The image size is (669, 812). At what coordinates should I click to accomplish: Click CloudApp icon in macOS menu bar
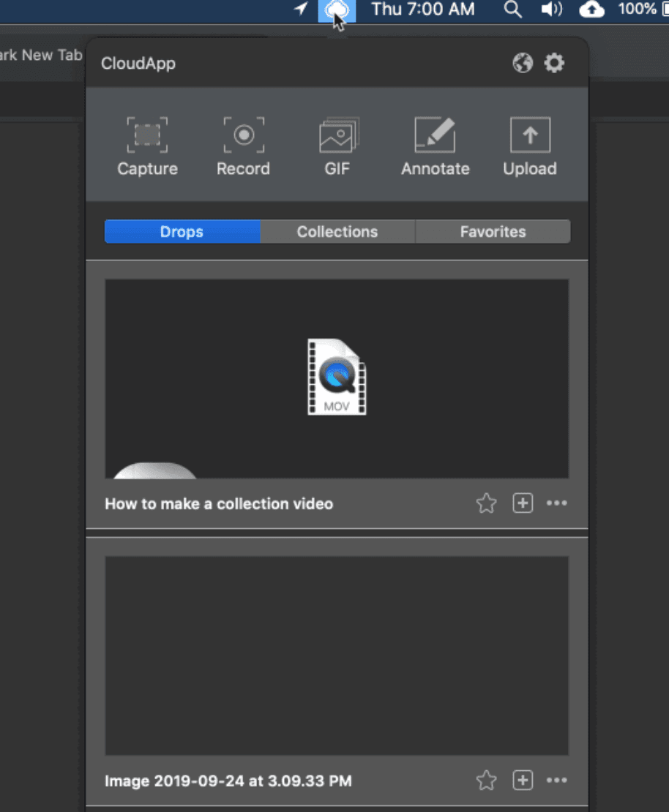(337, 10)
